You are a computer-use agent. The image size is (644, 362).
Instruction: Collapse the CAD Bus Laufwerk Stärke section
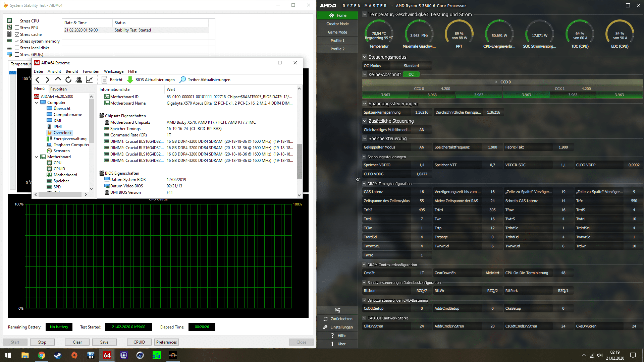pos(364,318)
